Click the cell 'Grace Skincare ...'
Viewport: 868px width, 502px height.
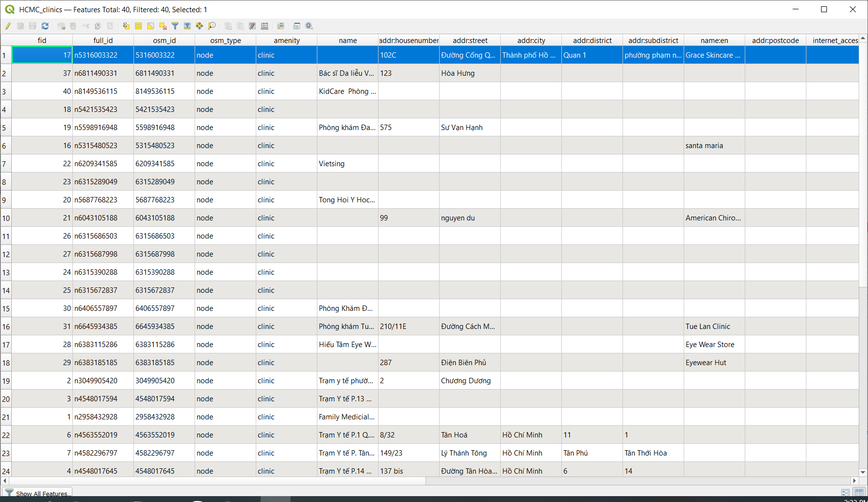click(x=714, y=55)
